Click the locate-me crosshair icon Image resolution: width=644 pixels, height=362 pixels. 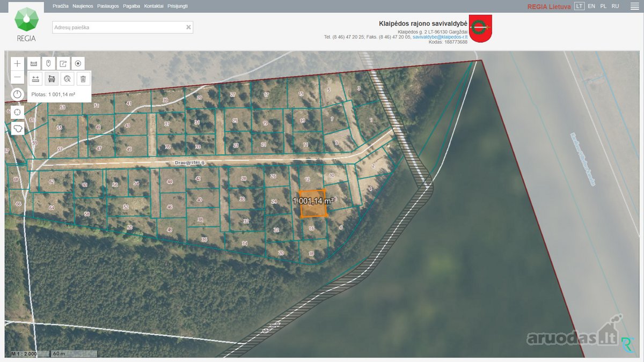(18, 112)
